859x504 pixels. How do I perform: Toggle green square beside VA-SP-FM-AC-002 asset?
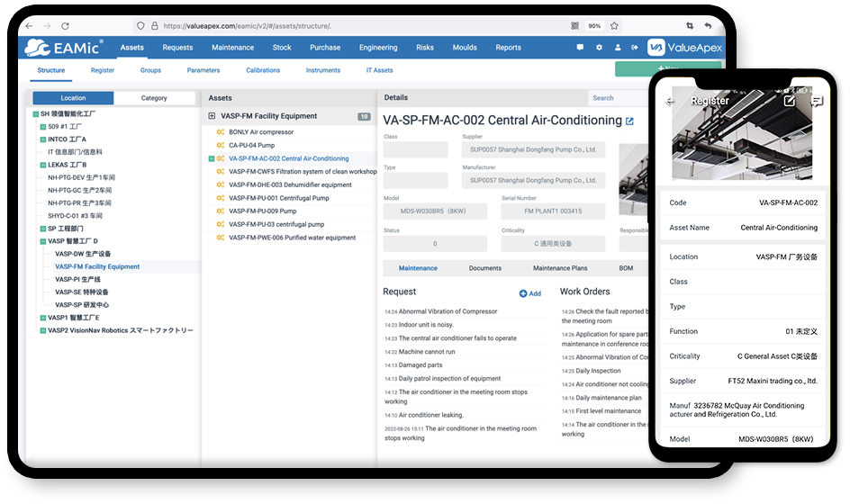point(212,159)
